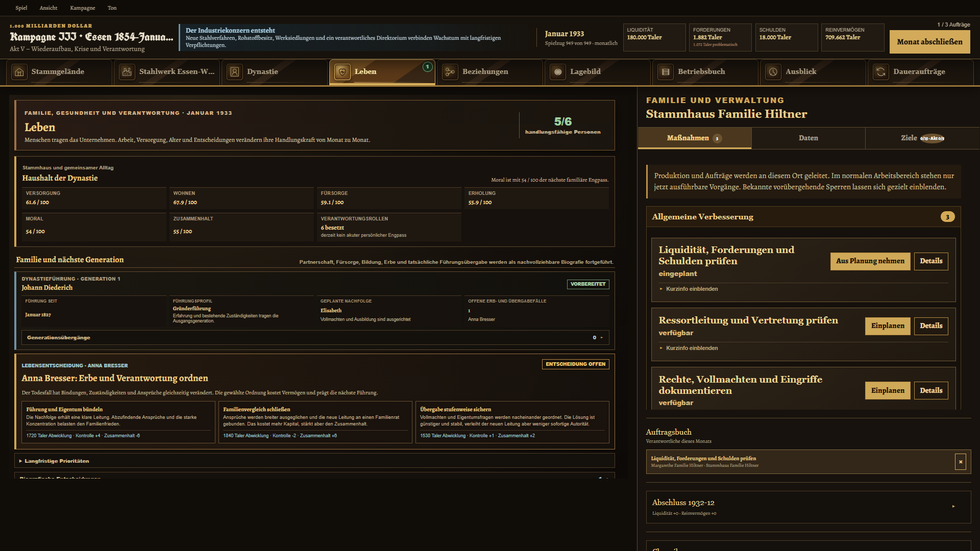980x551 pixels.
Task: Open Details for Rechte, Vollmachten und Eingriffe
Action: click(x=931, y=391)
